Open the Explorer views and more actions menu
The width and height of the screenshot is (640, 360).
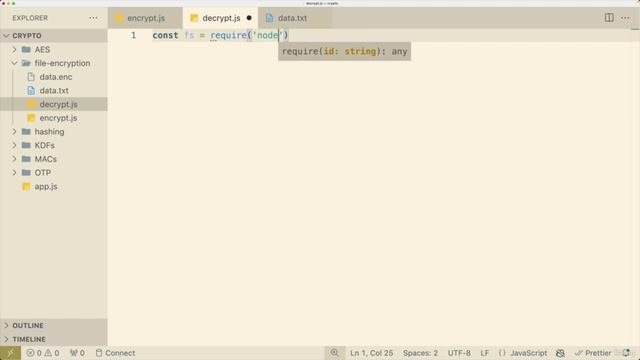(93, 18)
